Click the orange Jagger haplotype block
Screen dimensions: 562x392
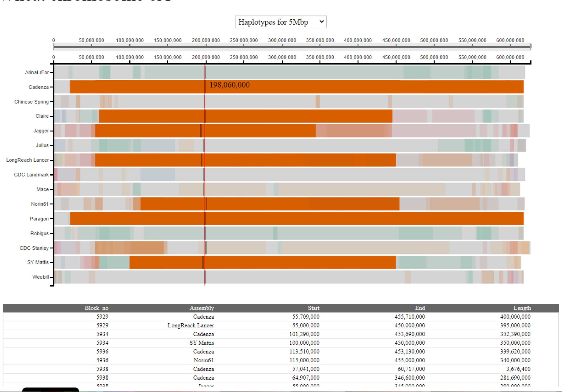tap(205, 131)
